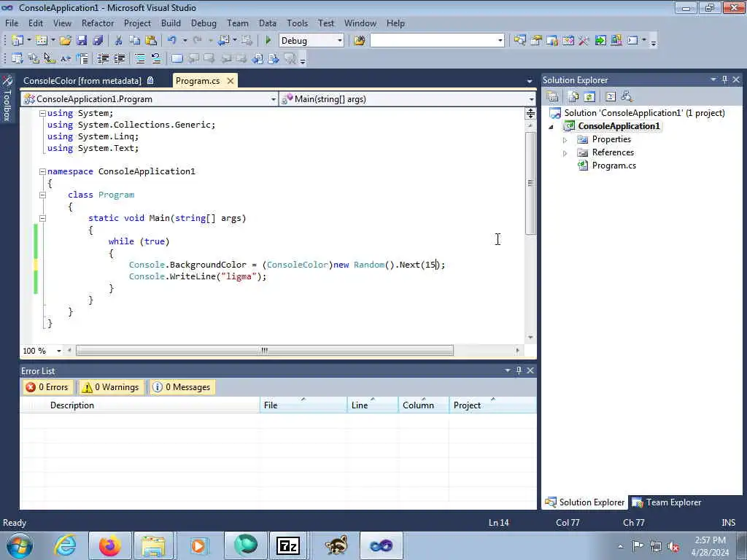Click View Class Diagram icon in Solution Explorer
This screenshot has width=747, height=560.
[x=627, y=97]
